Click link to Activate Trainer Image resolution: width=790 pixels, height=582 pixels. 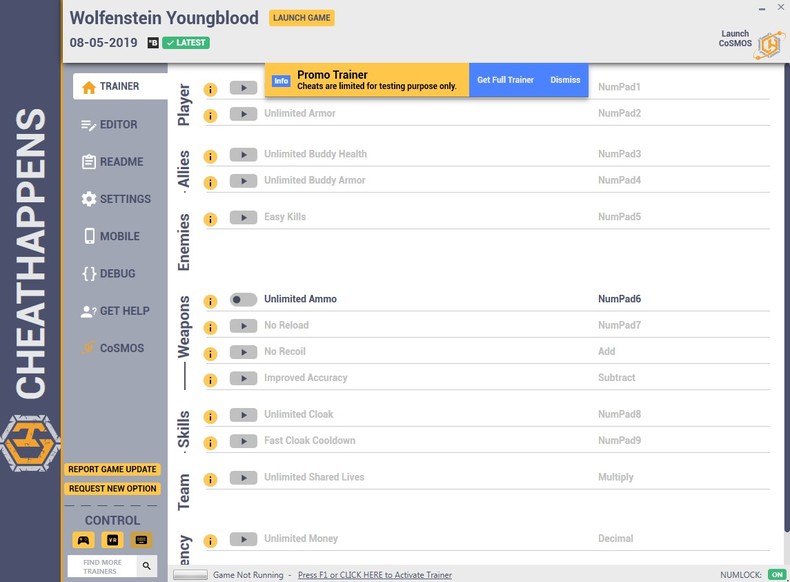coord(374,575)
